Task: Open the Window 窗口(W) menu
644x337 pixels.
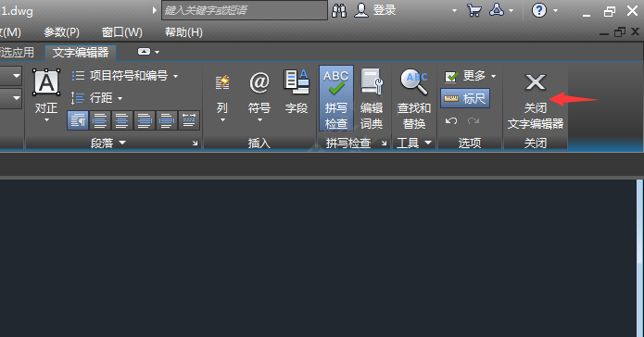Action: (x=122, y=32)
